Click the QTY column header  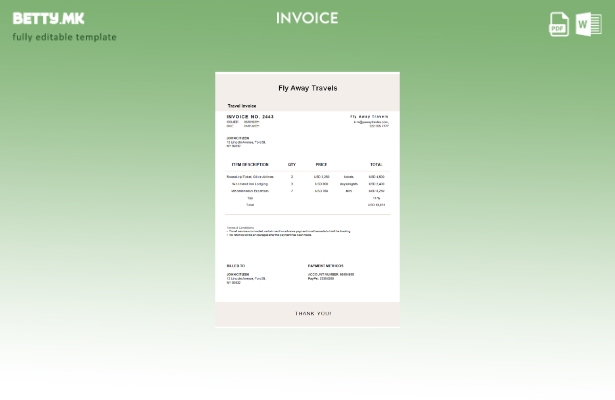[292, 164]
